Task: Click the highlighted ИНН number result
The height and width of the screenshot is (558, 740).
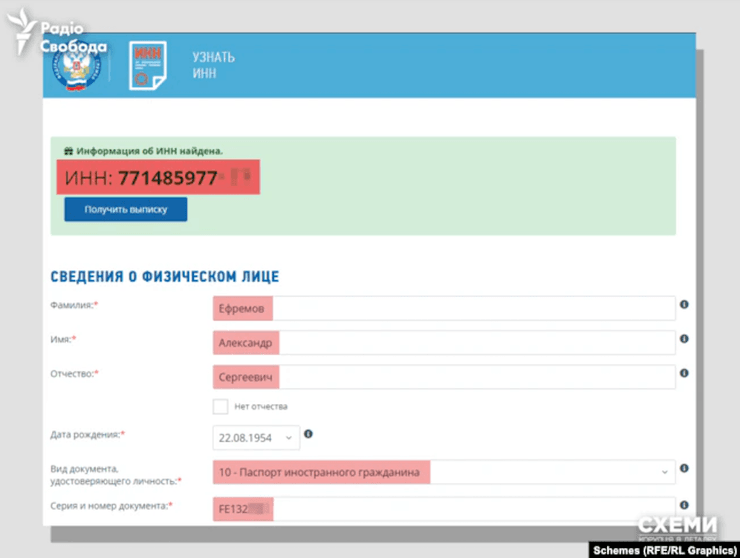Action: [x=158, y=178]
